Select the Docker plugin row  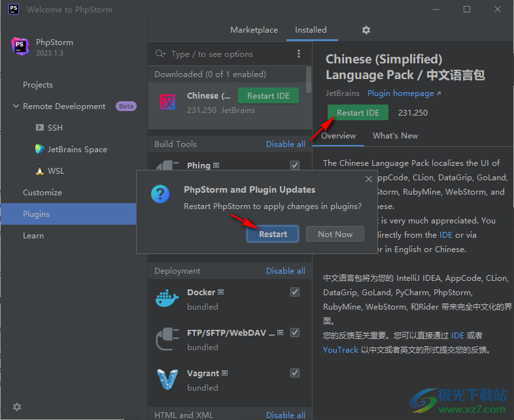point(230,299)
